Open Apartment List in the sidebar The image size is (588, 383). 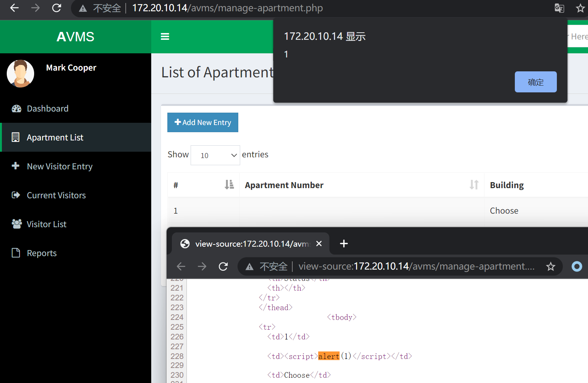tap(75, 137)
